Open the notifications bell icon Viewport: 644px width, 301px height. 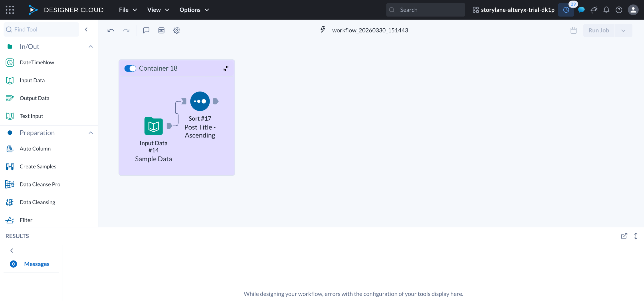click(x=606, y=10)
